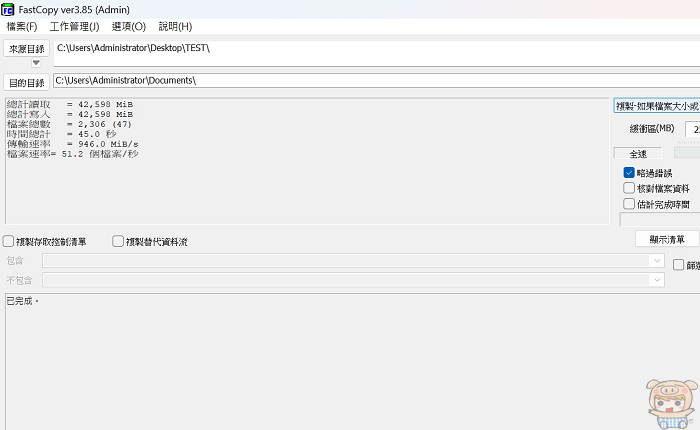Open the 檔案(F) menu
The height and width of the screenshot is (430, 700).
[22, 27]
